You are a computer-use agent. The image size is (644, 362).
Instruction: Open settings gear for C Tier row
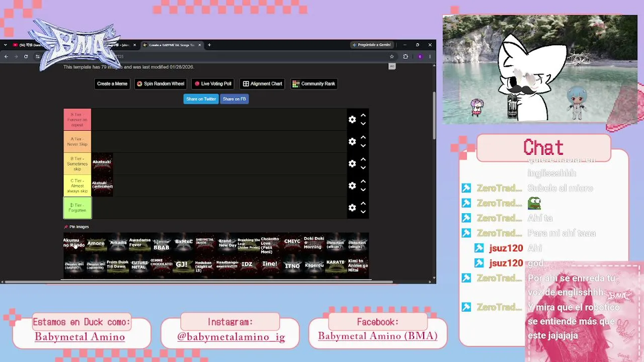(x=352, y=186)
